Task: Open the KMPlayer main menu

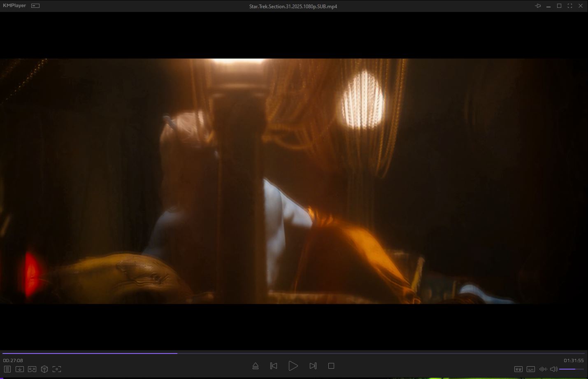Action: [x=14, y=6]
